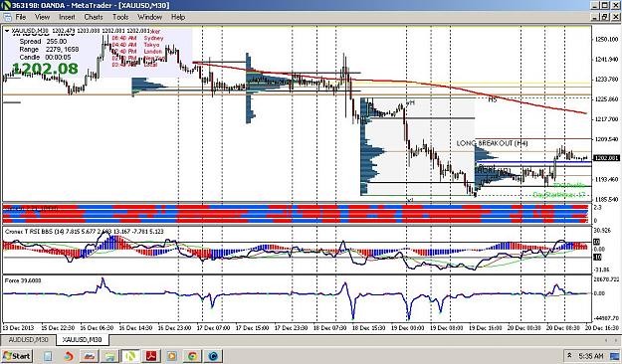This screenshot has width=622, height=364.
Task: Click the Range 2279, 1658 readout
Action: tap(49, 49)
